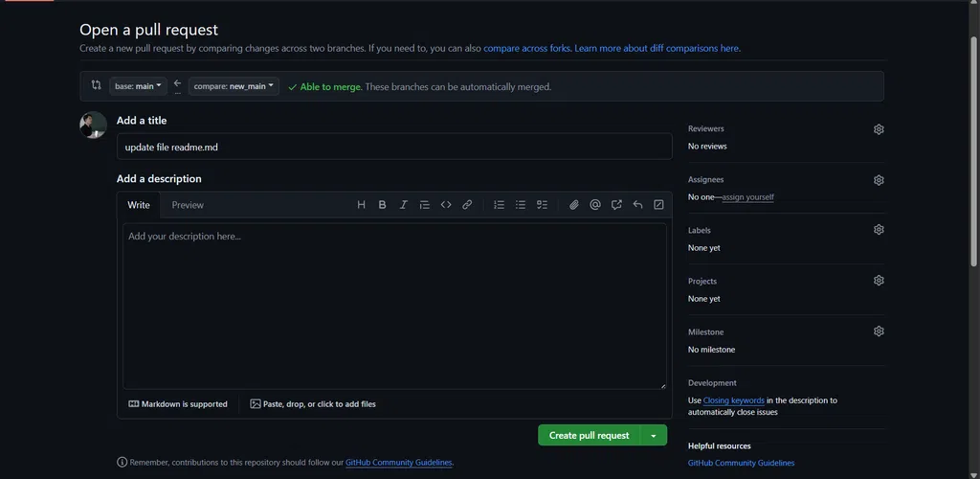The height and width of the screenshot is (479, 980).
Task: Open slash commands icon in toolbar
Action: (x=658, y=204)
